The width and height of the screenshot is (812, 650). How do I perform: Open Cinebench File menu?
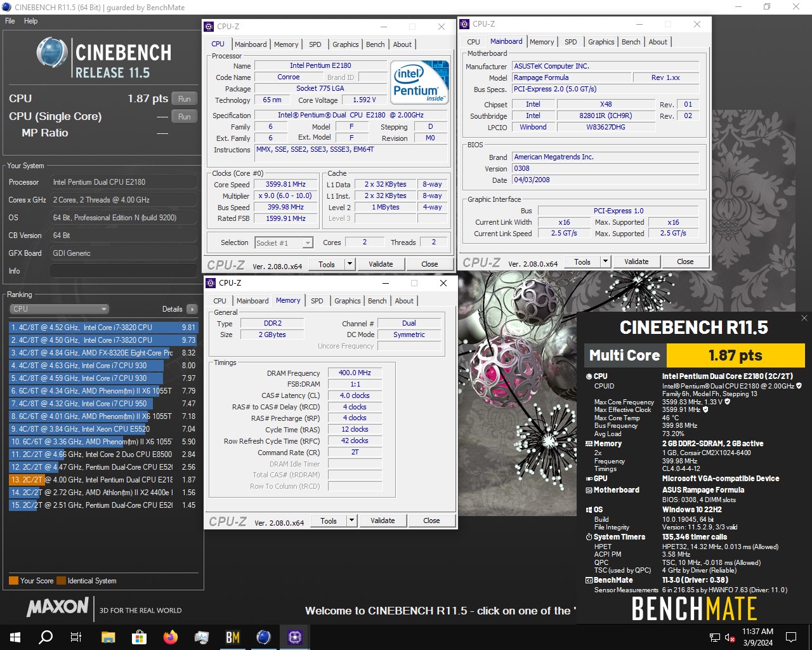(10, 21)
